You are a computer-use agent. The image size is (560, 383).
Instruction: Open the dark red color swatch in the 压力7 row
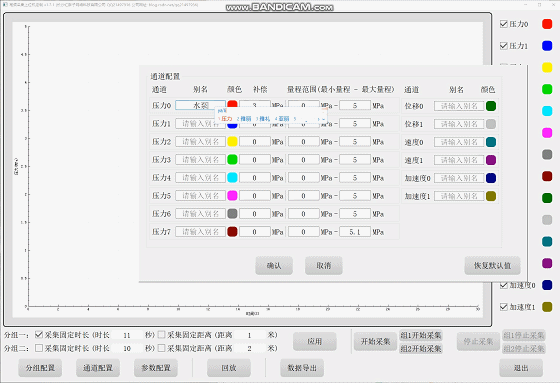coord(232,232)
